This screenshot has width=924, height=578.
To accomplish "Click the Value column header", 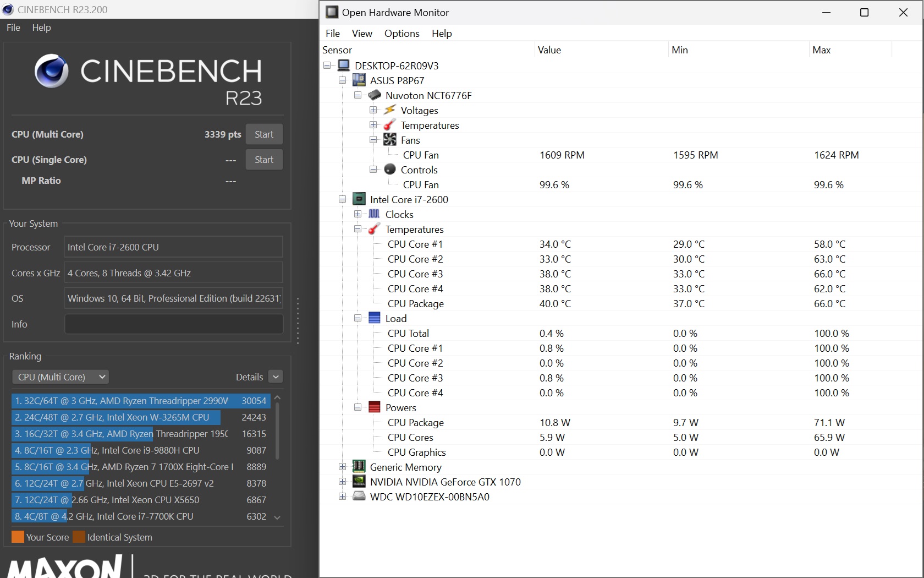I will [x=601, y=50].
